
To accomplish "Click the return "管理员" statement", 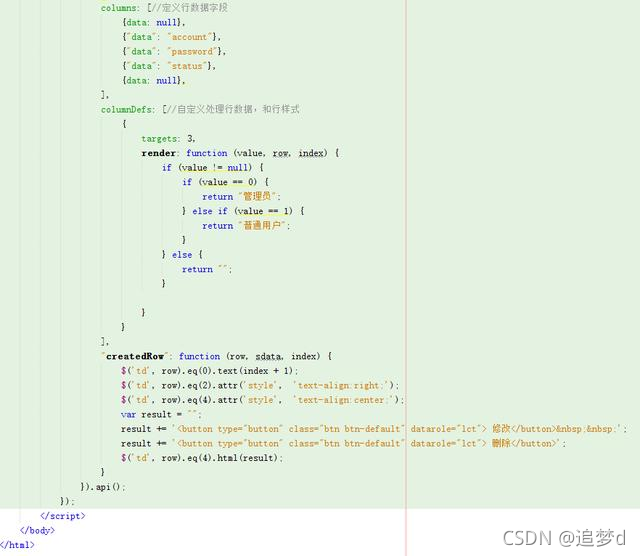I will pyautogui.click(x=241, y=197).
